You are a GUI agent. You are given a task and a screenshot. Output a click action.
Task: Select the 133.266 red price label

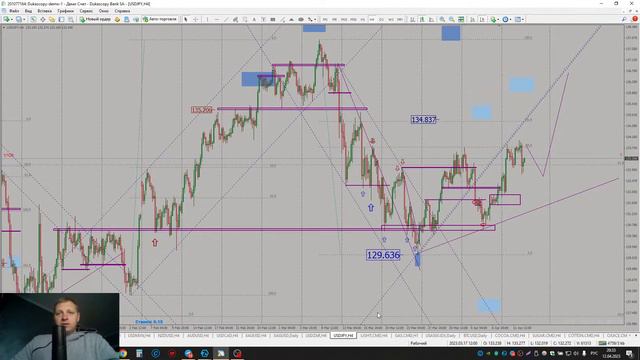coord(202,110)
